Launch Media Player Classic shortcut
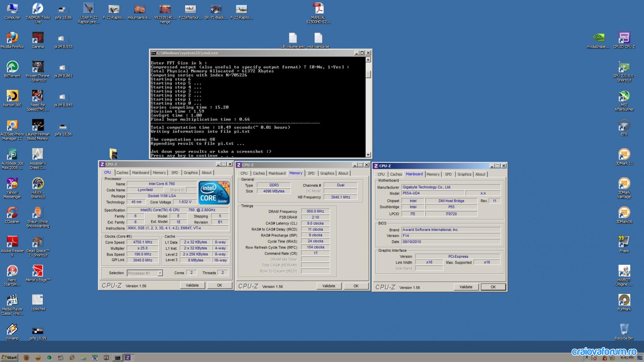 click(x=12, y=305)
